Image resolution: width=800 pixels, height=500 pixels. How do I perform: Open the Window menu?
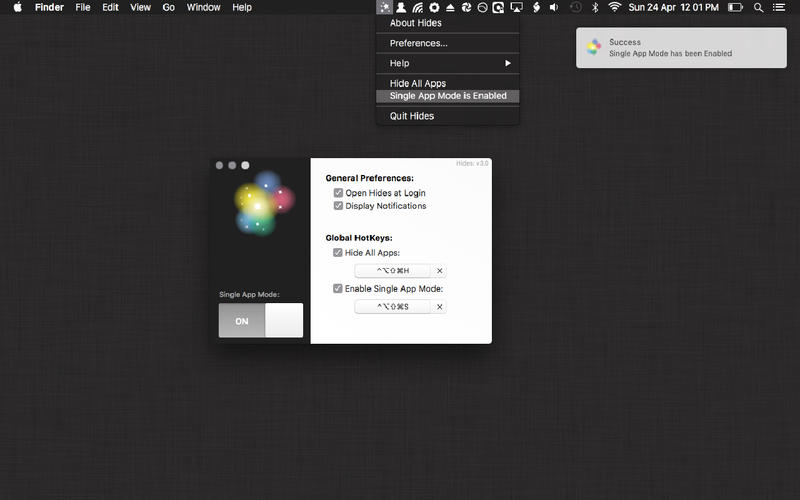pos(203,7)
